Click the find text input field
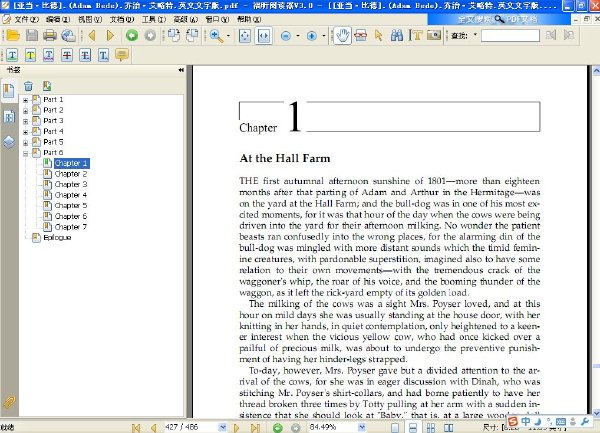The width and height of the screenshot is (600, 433). tap(510, 36)
